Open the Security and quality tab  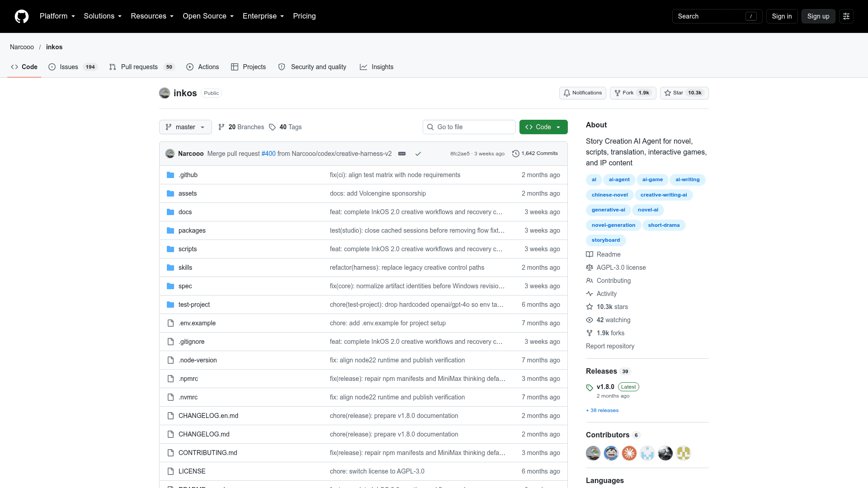[312, 67]
